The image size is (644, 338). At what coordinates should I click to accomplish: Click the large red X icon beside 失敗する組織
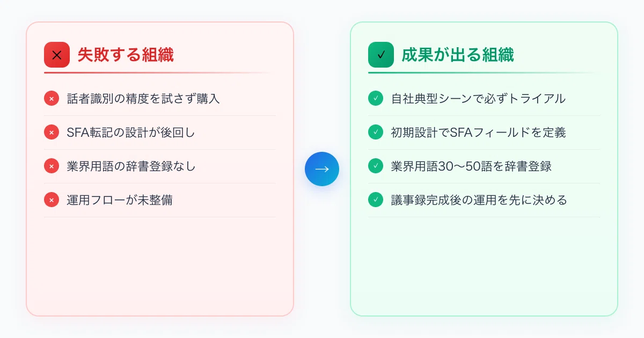(57, 55)
